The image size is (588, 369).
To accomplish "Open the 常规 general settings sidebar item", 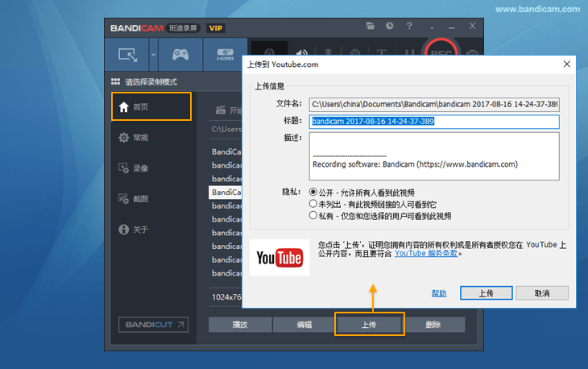I will [134, 138].
